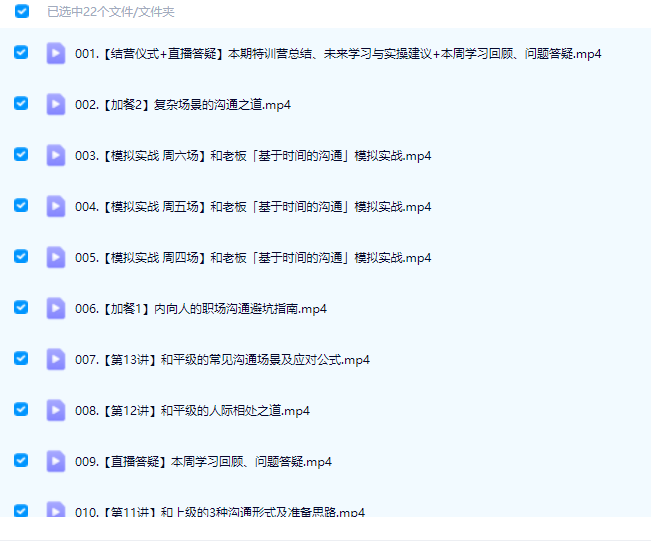Open the file name 008 和平级的人际相处之道.mp4

192,411
